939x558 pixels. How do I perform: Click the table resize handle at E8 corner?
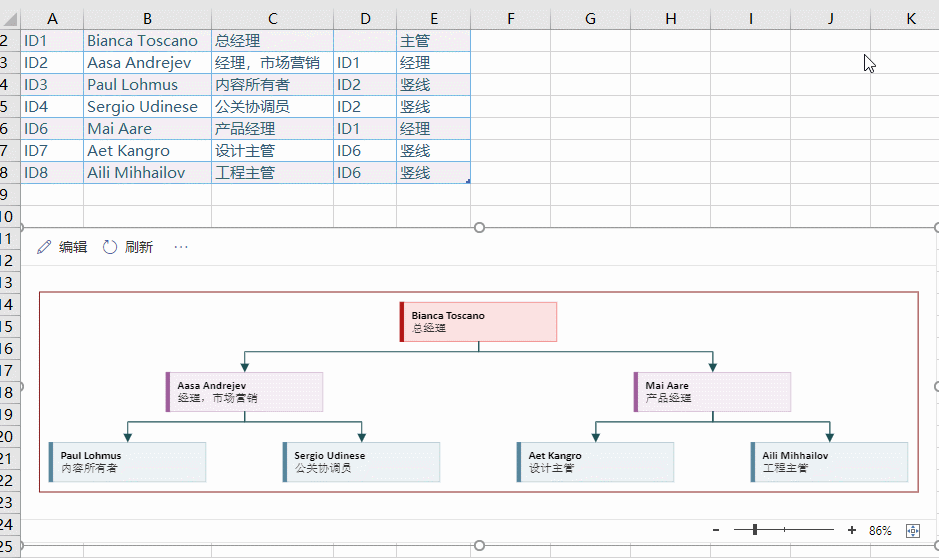point(468,181)
